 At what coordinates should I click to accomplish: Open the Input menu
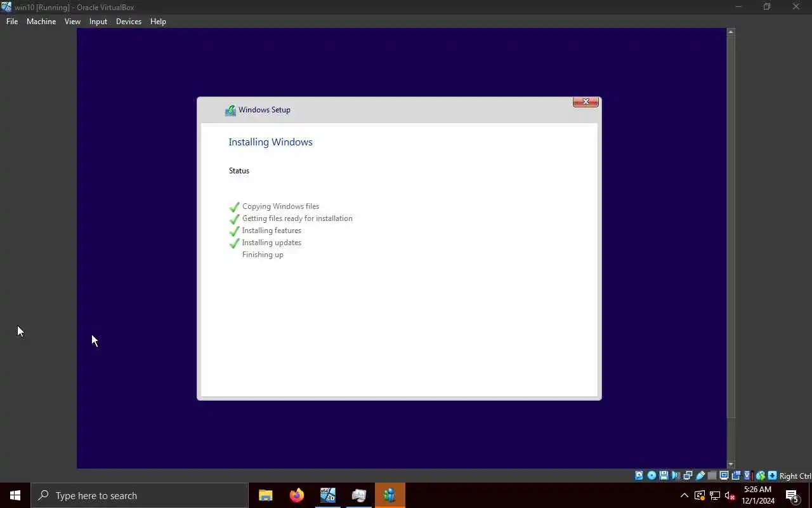point(98,21)
